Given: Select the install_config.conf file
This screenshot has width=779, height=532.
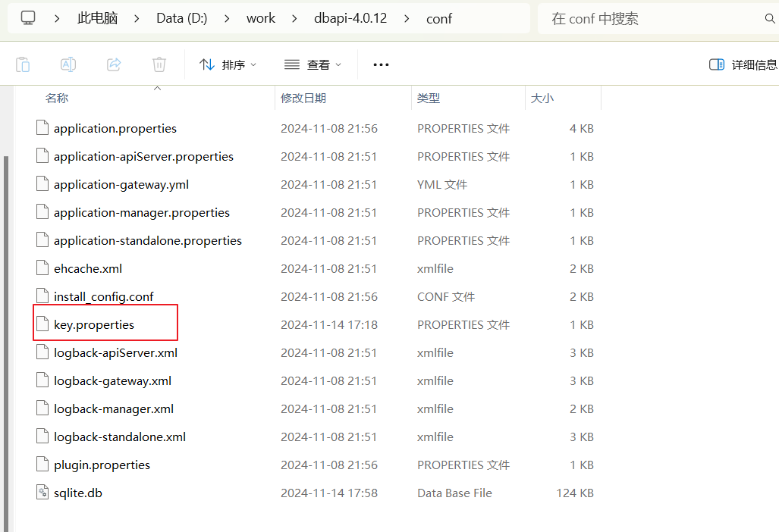Looking at the screenshot, I should 104,297.
